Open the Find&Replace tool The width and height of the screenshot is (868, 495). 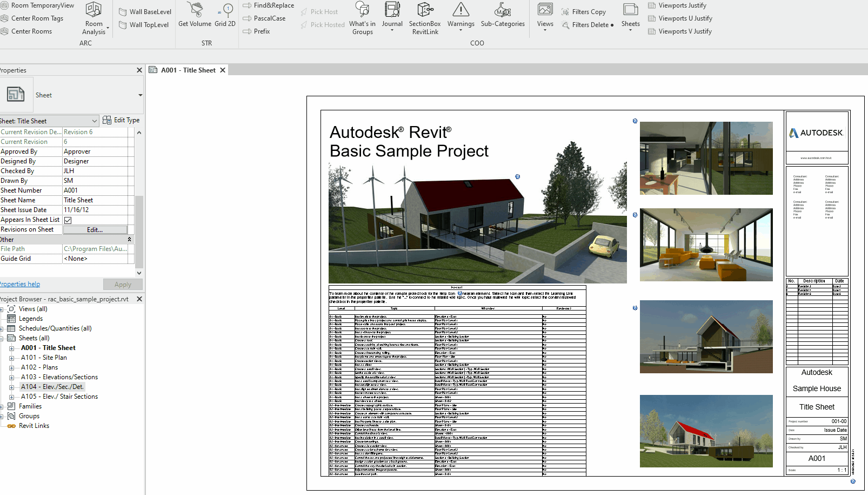[x=269, y=5]
